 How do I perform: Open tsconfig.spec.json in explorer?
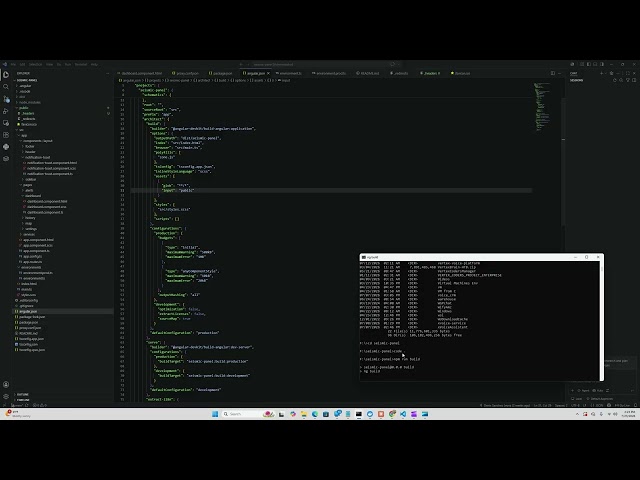click(x=32, y=350)
